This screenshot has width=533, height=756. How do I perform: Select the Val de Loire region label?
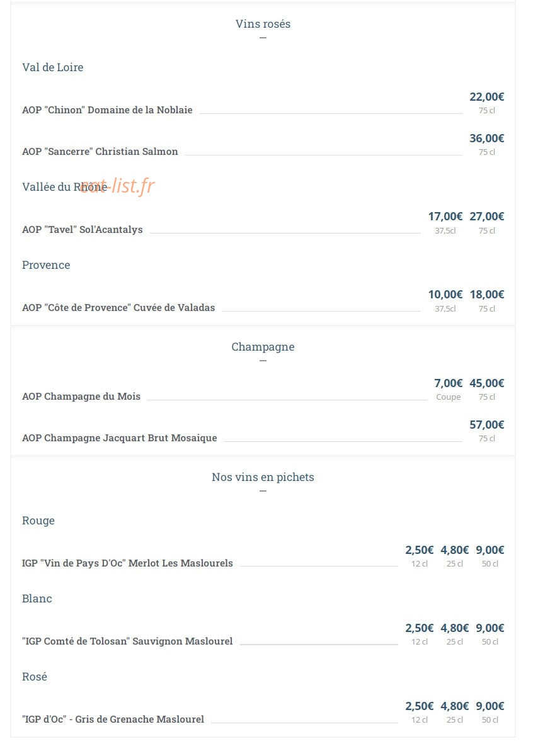pyautogui.click(x=52, y=67)
